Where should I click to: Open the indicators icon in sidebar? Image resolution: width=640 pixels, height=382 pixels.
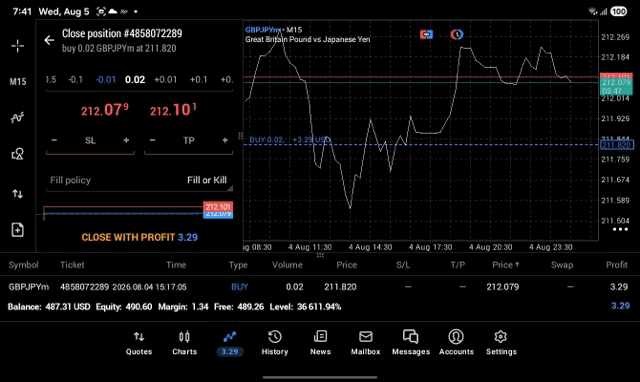[18, 118]
